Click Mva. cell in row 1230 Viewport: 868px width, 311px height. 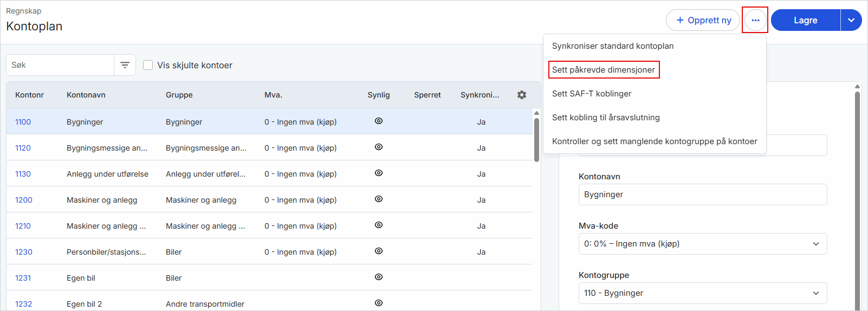click(301, 252)
